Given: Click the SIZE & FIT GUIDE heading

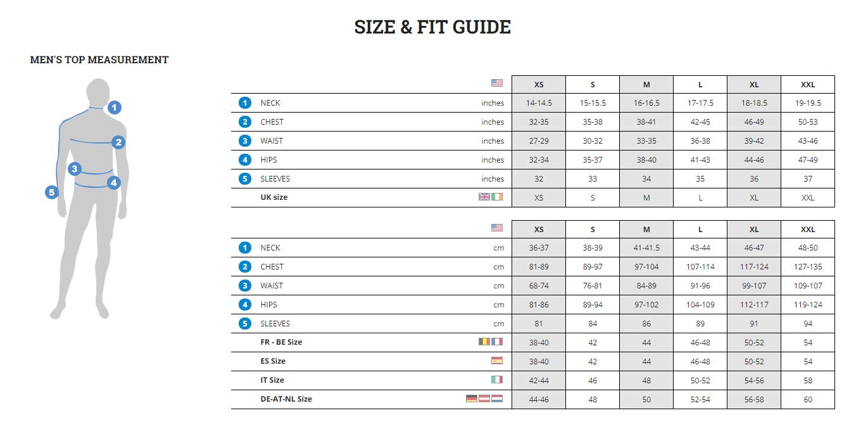Looking at the screenshot, I should point(432,27).
